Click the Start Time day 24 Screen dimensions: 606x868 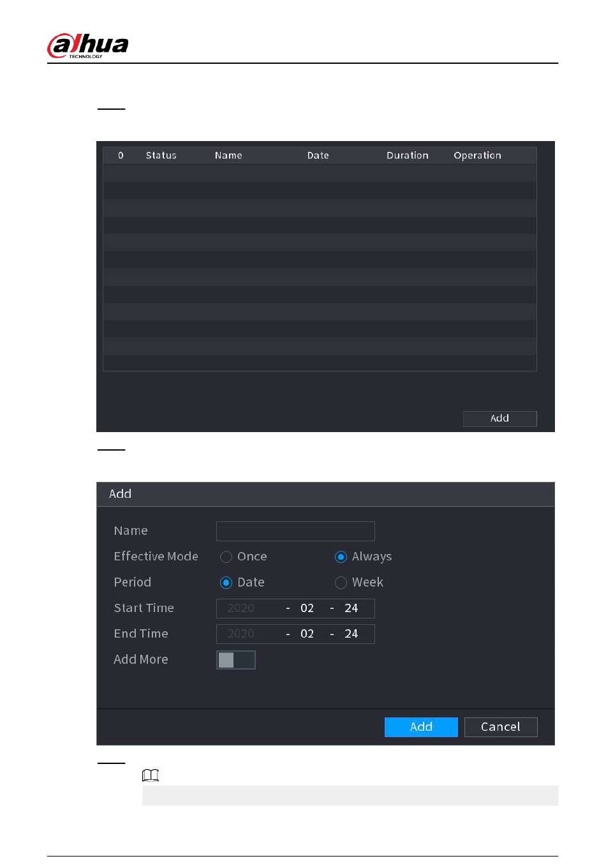[351, 608]
